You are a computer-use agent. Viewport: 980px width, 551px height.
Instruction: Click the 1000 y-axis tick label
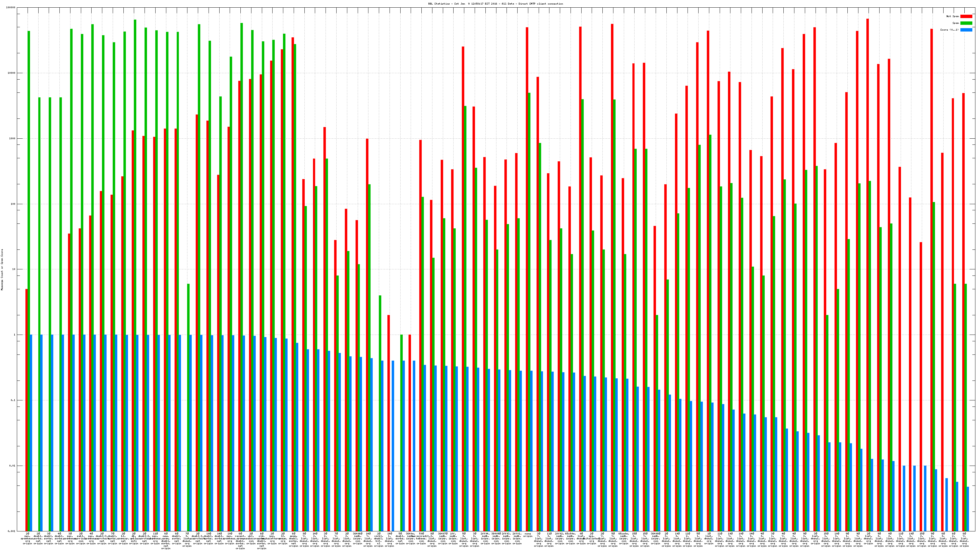[13, 138]
